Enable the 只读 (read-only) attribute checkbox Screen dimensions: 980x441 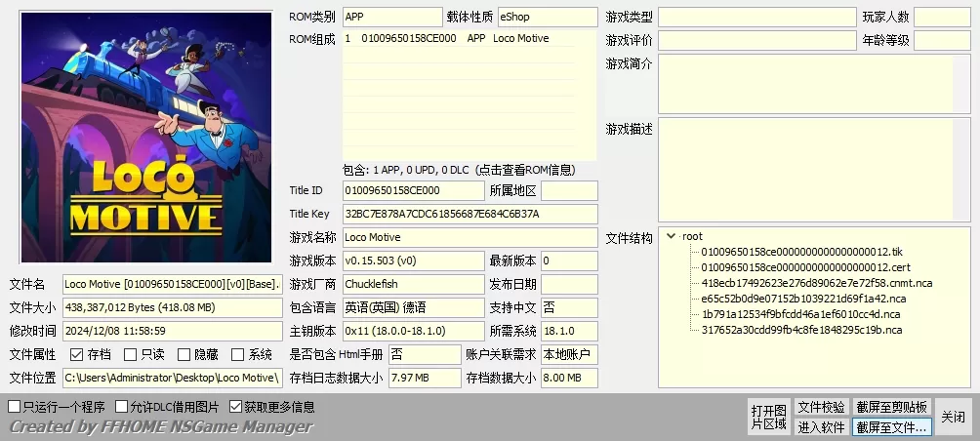point(131,355)
